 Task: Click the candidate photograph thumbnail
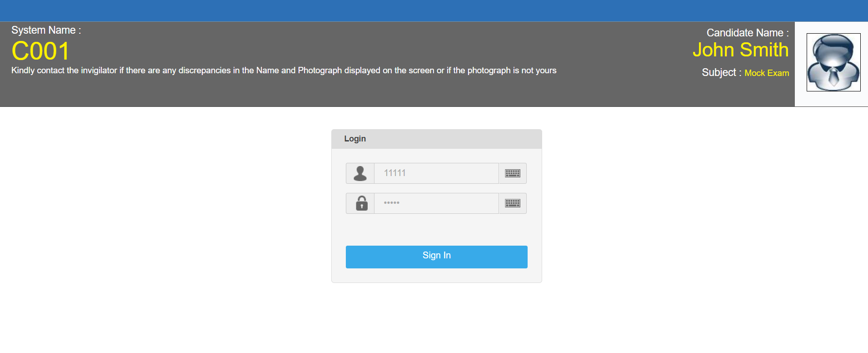[x=833, y=62]
